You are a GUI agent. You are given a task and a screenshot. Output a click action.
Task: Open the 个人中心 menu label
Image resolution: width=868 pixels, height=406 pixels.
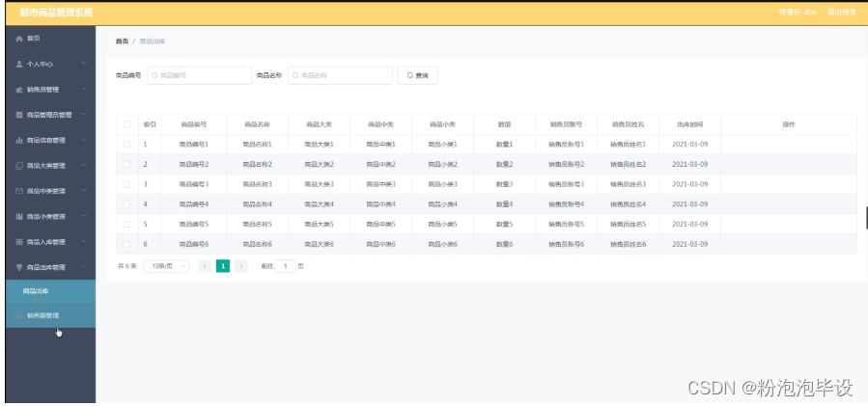click(x=40, y=65)
